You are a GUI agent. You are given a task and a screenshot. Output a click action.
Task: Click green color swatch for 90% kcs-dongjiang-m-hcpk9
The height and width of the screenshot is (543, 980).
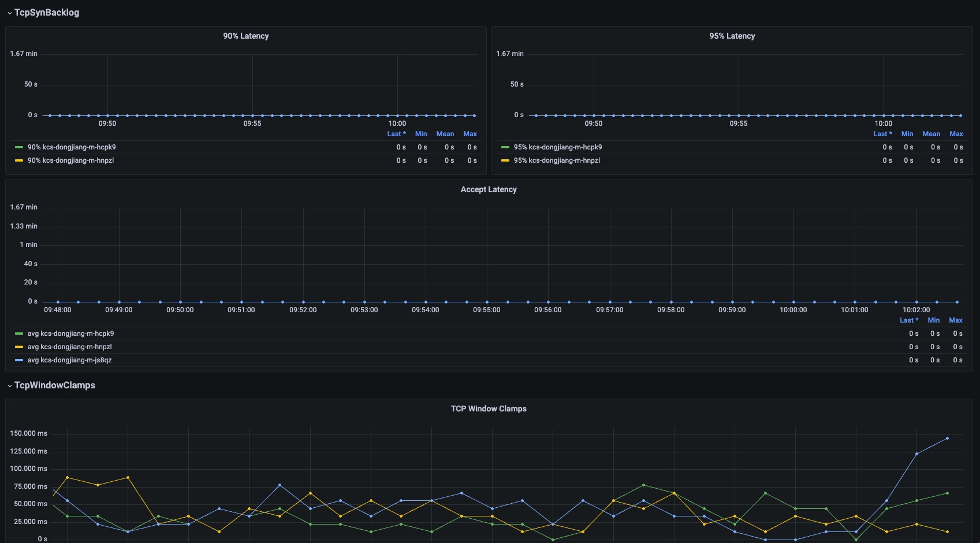coord(19,147)
